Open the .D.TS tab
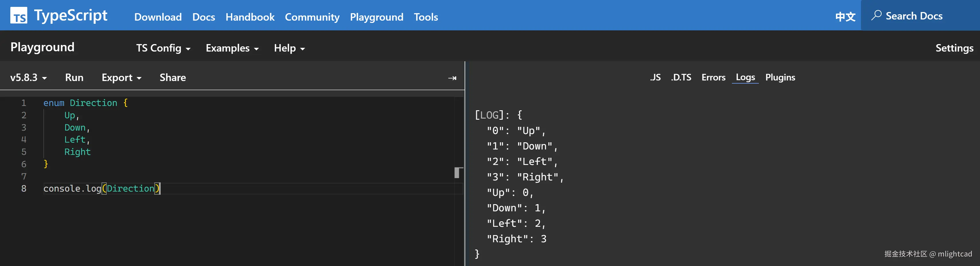This screenshot has width=980, height=266. [x=681, y=78]
